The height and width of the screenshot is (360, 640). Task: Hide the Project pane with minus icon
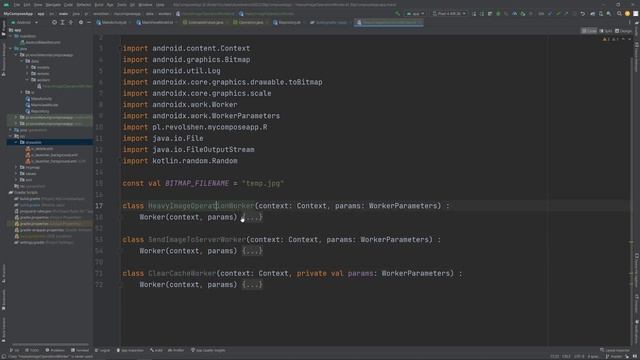[x=89, y=22]
